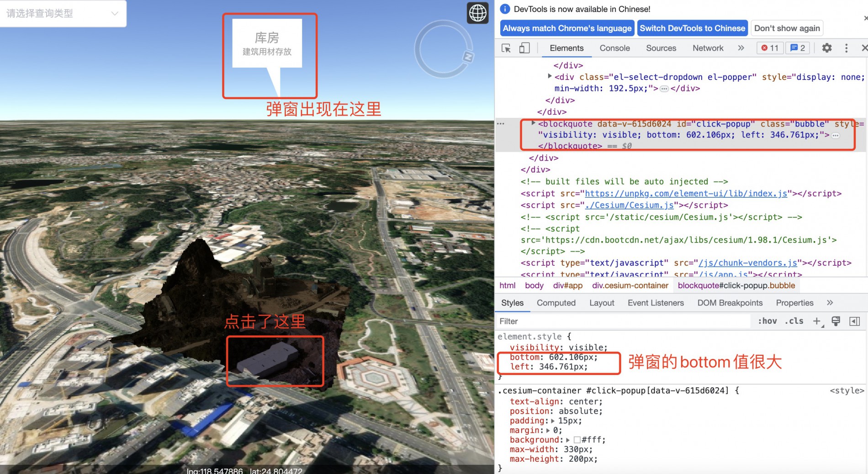Click the built files comment line
868x474 pixels.
624,182
